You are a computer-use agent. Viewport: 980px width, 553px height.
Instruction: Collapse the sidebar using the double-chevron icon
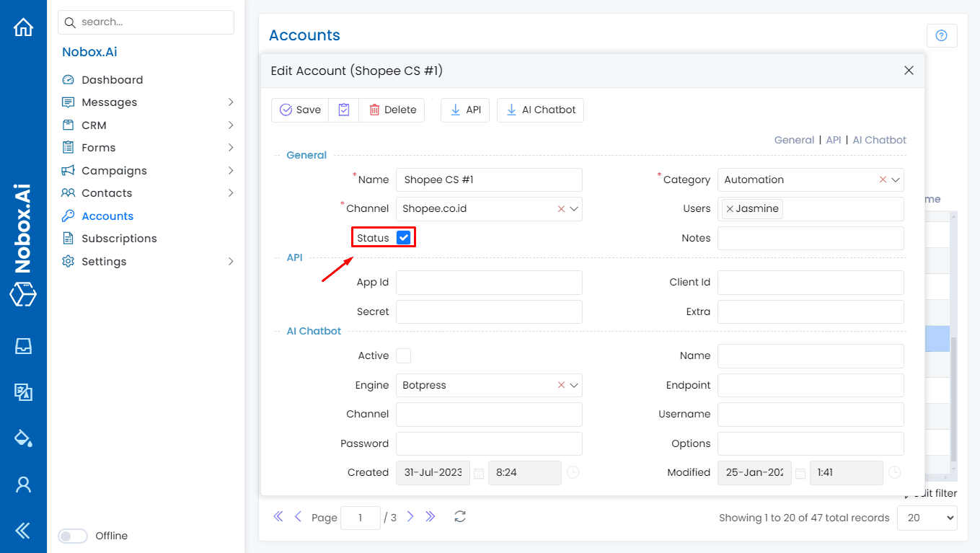23,530
